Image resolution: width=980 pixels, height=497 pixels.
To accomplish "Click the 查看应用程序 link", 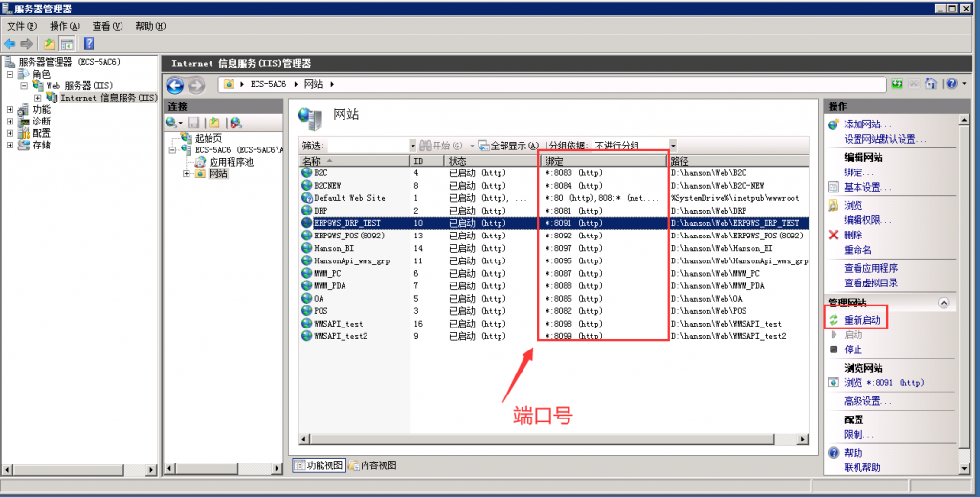I will pos(871,268).
